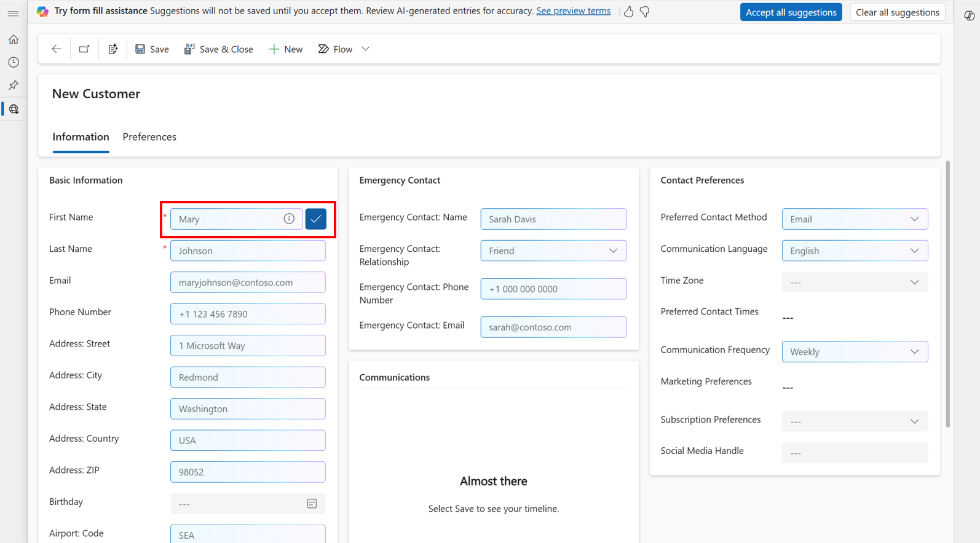Click the Last Name field
980x543 pixels.
248,251
